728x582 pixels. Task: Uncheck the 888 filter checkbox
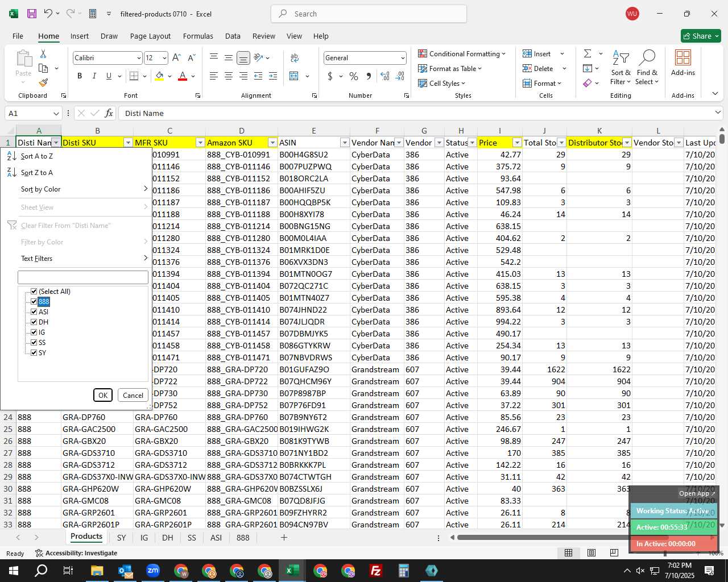(34, 302)
